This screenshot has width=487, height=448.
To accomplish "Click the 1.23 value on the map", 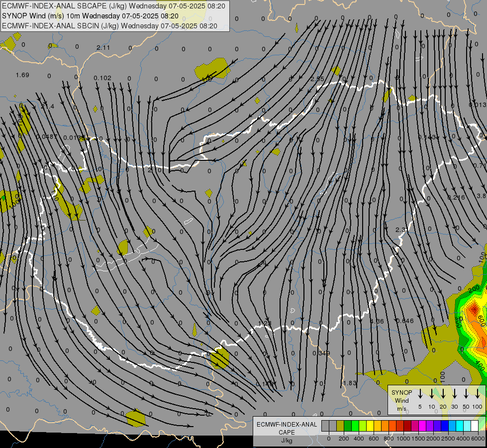I will 265,324.
